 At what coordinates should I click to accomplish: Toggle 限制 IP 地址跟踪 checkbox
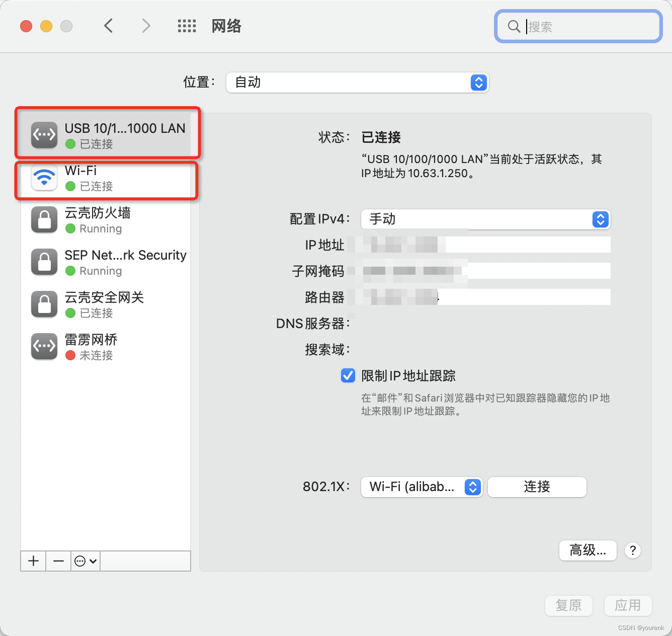(x=348, y=375)
